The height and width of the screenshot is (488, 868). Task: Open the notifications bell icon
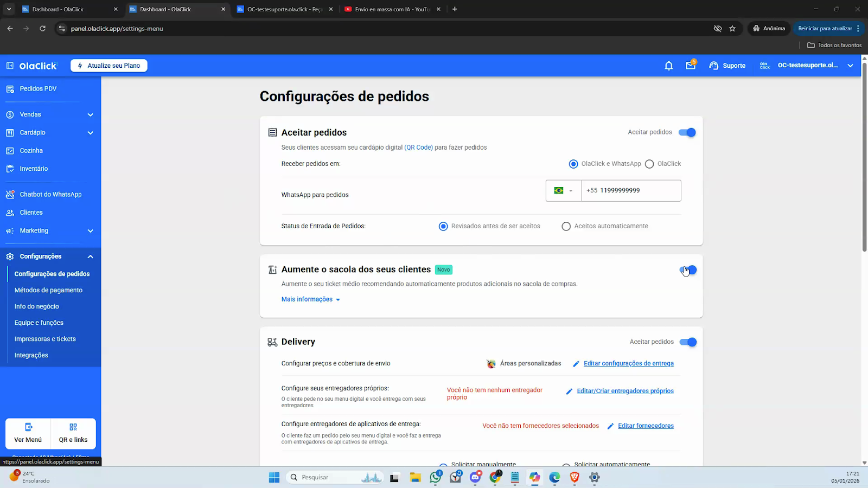[668, 66]
